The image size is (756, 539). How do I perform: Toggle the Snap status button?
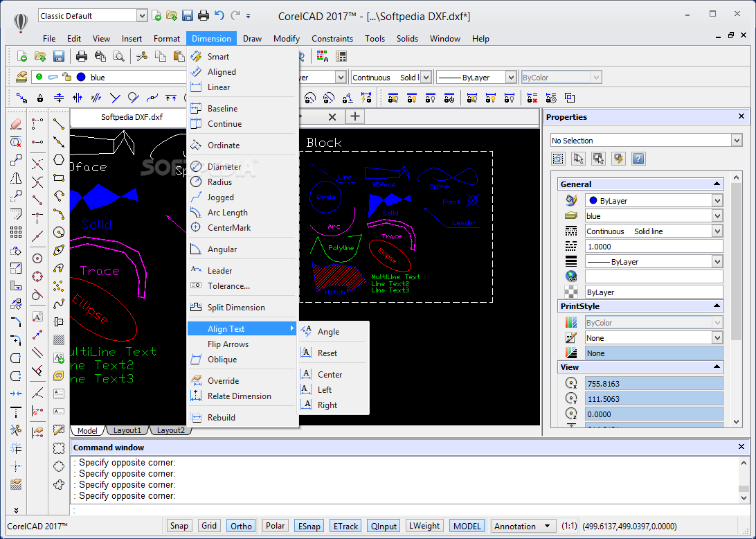point(179,526)
